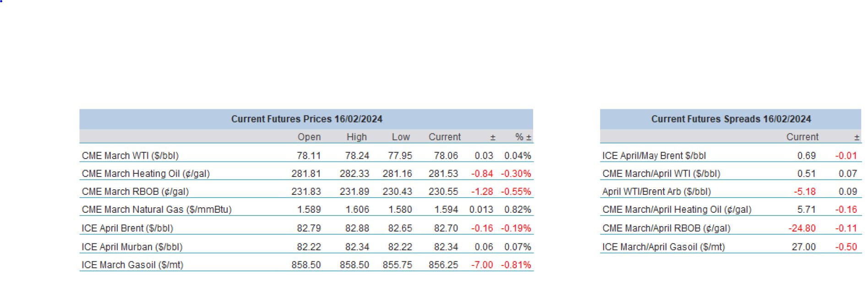Click the ICE April Murban row label

click(x=132, y=247)
